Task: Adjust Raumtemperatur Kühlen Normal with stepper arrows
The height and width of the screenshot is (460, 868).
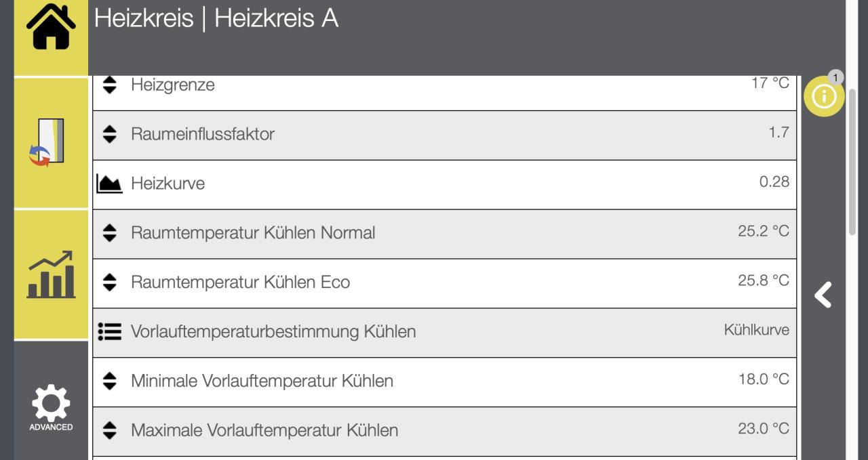Action: tap(109, 232)
